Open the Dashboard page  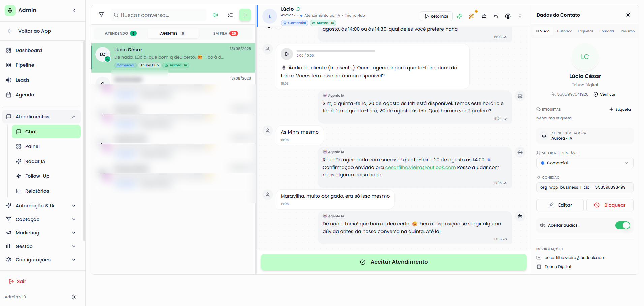click(x=41, y=50)
